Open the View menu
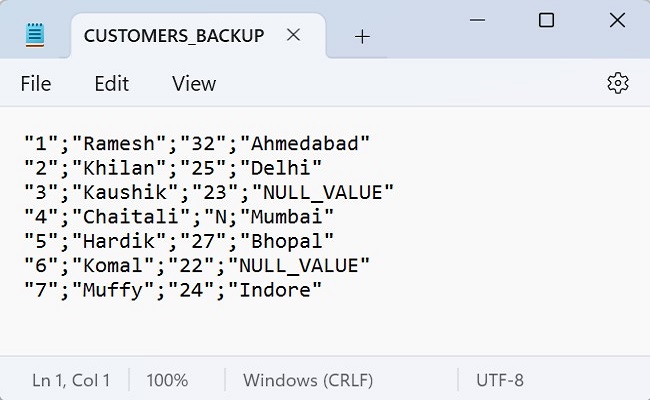650x400 pixels. [194, 84]
